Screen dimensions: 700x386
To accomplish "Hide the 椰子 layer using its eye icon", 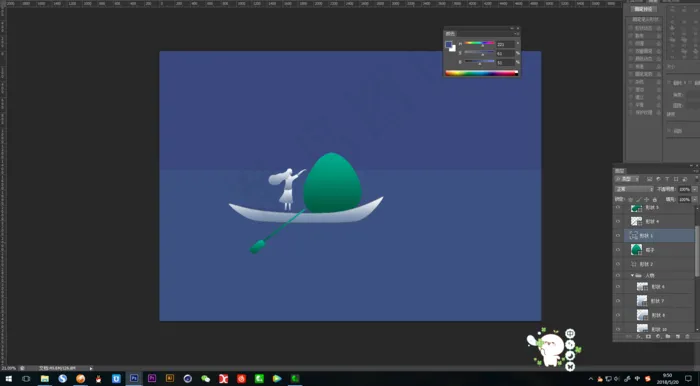I will [618, 249].
